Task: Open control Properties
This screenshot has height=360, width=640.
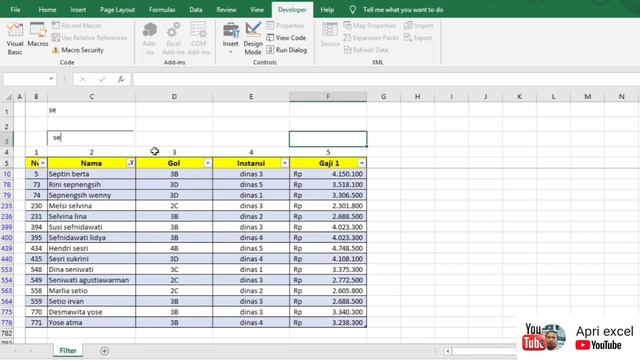Action: point(285,25)
